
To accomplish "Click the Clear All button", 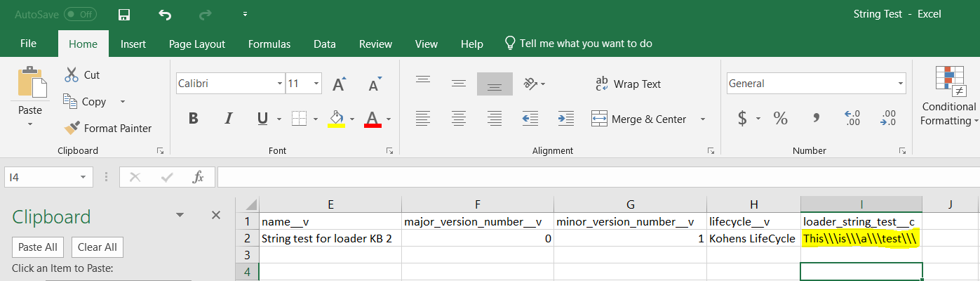I will (x=98, y=247).
